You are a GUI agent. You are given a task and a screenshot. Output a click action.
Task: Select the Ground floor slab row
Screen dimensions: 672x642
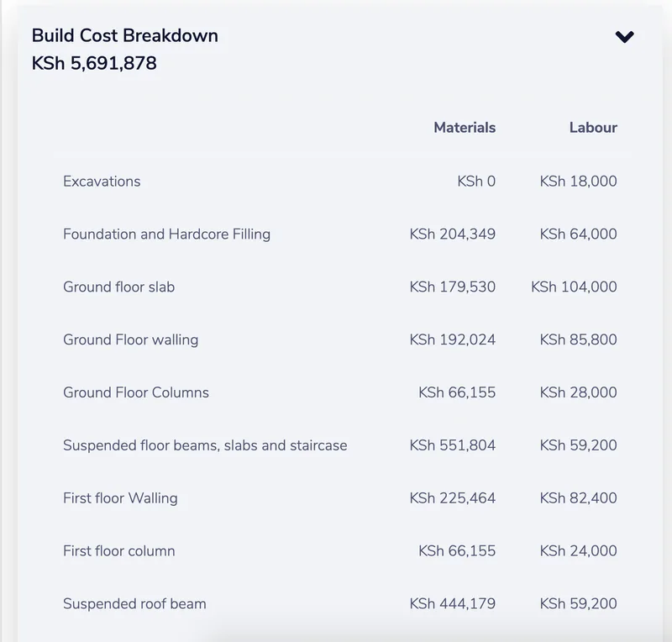tap(340, 287)
